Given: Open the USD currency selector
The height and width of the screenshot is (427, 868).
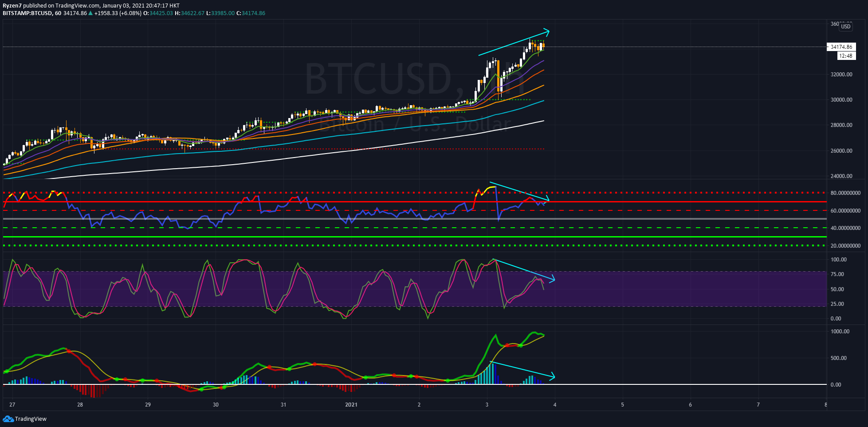Looking at the screenshot, I should click(x=846, y=27).
